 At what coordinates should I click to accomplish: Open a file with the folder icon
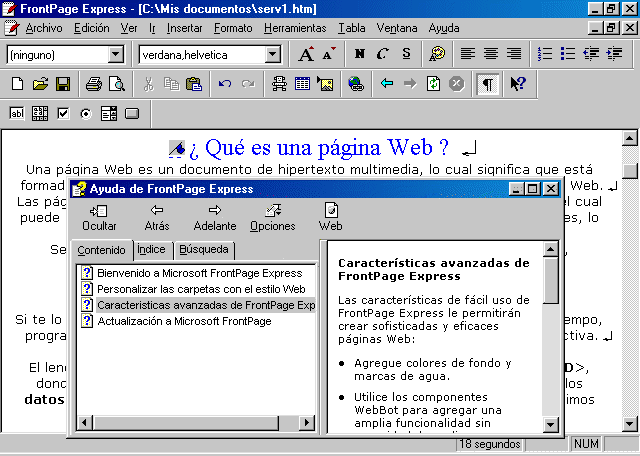40,84
